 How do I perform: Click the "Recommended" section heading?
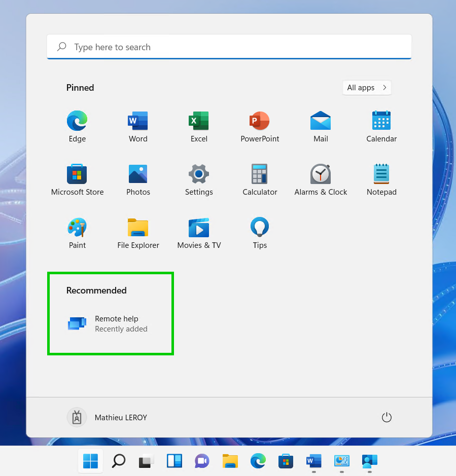tap(96, 290)
